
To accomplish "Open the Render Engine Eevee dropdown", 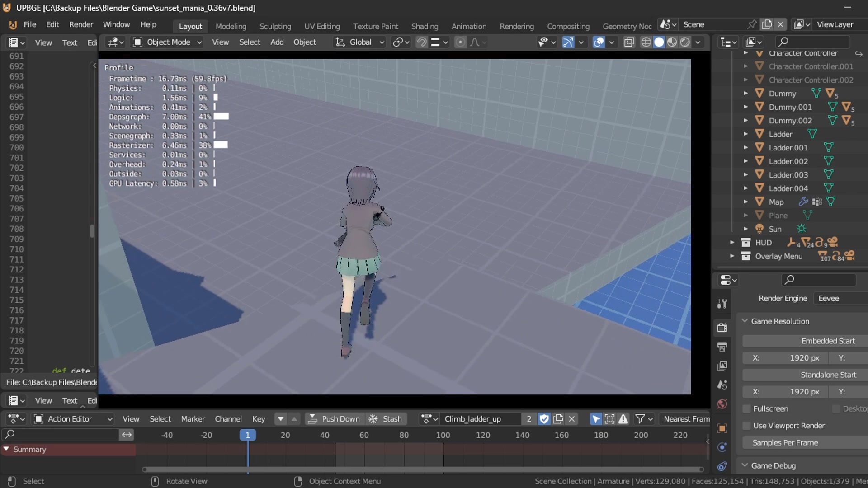I will click(x=840, y=298).
